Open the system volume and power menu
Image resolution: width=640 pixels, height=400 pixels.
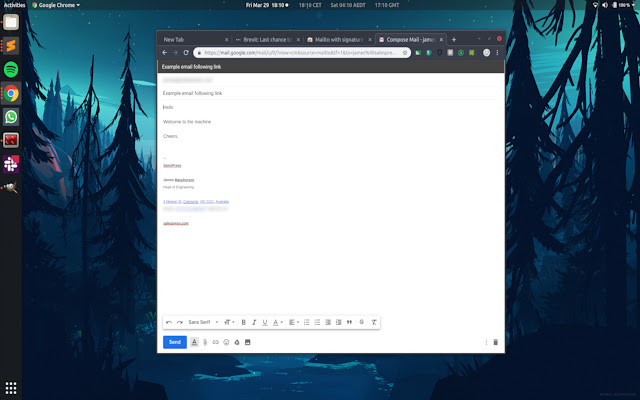coord(615,5)
